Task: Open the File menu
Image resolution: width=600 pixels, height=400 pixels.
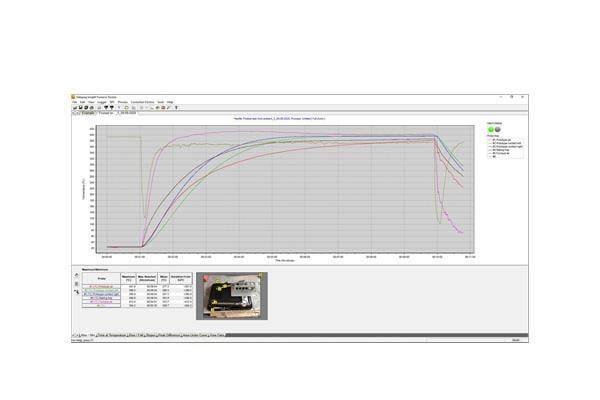Action: point(74,102)
